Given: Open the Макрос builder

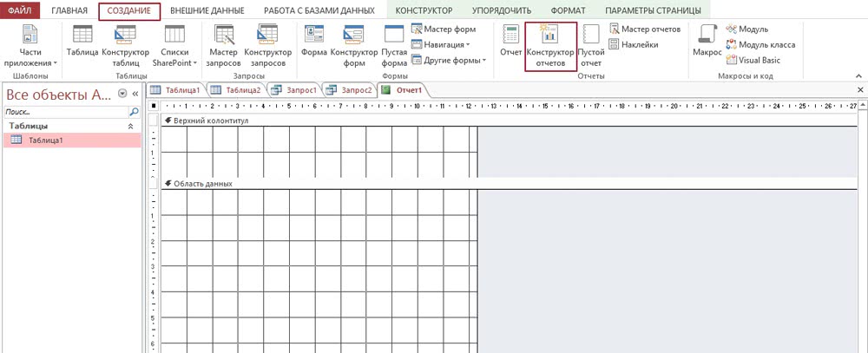Looking at the screenshot, I should (x=707, y=43).
